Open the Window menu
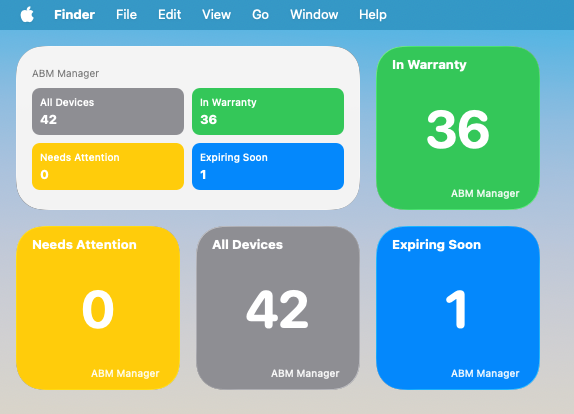 coord(314,15)
